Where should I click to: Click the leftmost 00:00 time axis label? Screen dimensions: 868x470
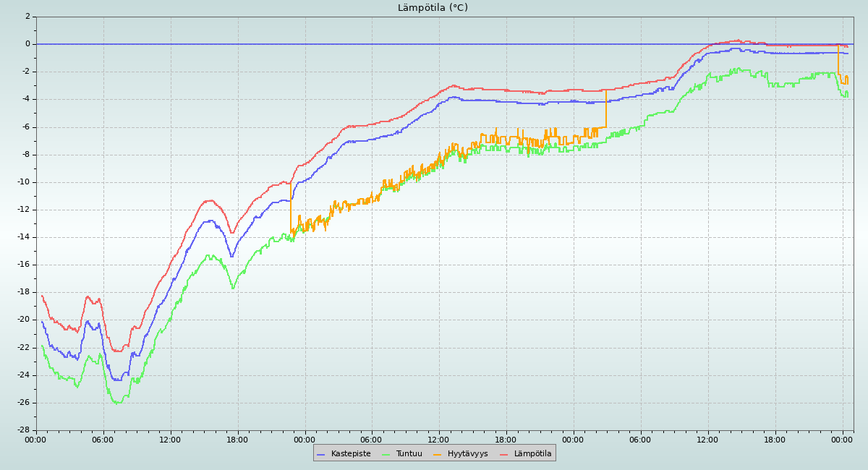coord(36,440)
